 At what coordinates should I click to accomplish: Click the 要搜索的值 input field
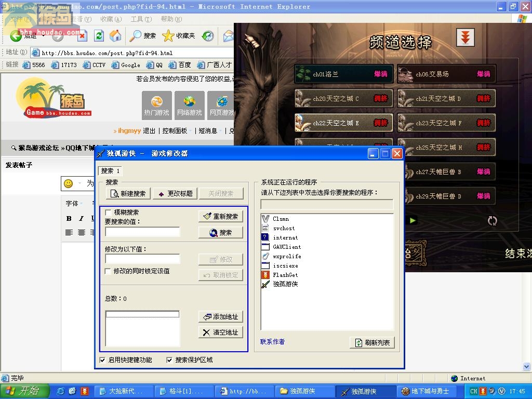coord(142,232)
